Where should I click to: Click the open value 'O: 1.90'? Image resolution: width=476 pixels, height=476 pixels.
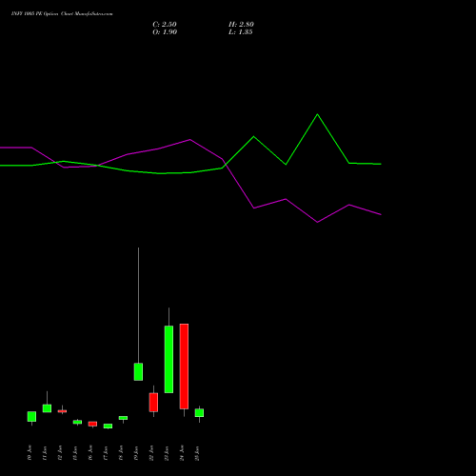tap(165, 32)
